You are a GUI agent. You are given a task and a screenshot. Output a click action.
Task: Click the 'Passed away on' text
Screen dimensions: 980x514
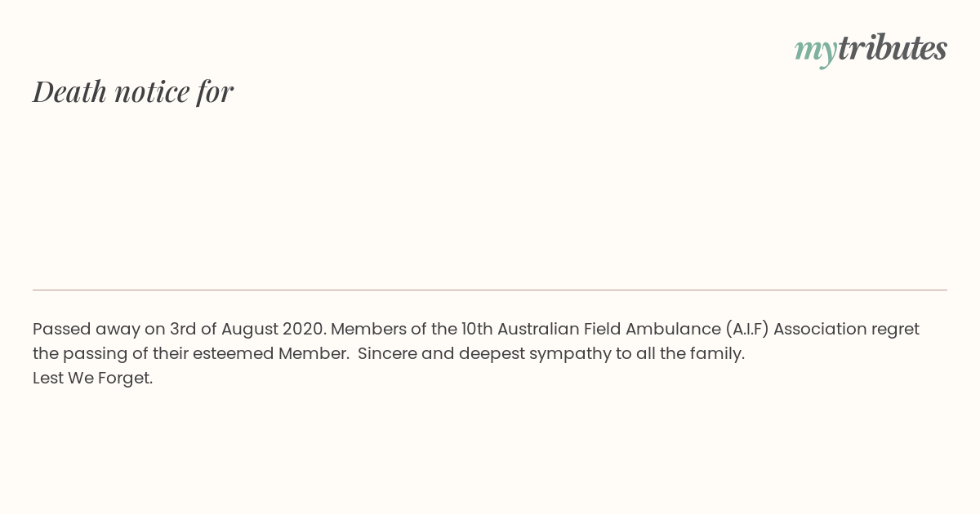tap(99, 329)
